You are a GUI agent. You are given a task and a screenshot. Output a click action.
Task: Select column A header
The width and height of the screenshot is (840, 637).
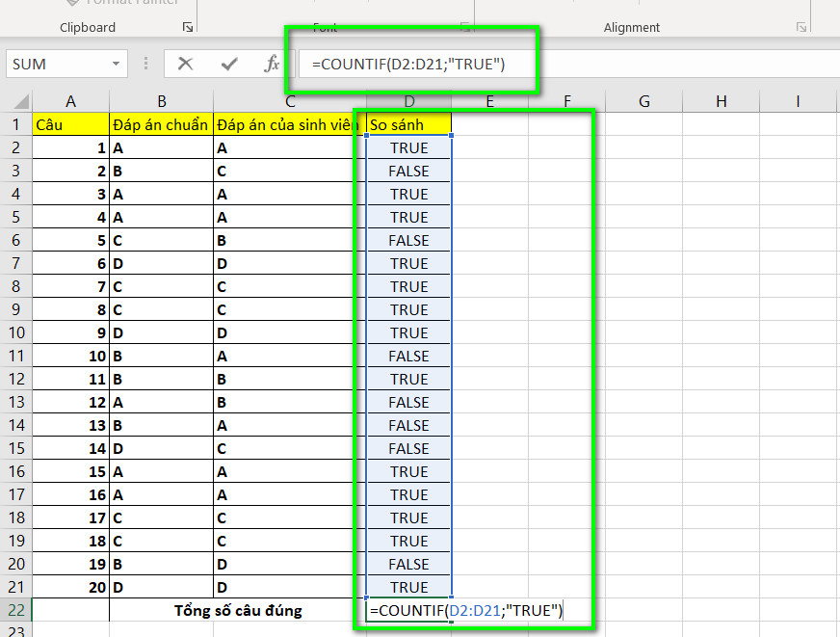[x=70, y=101]
